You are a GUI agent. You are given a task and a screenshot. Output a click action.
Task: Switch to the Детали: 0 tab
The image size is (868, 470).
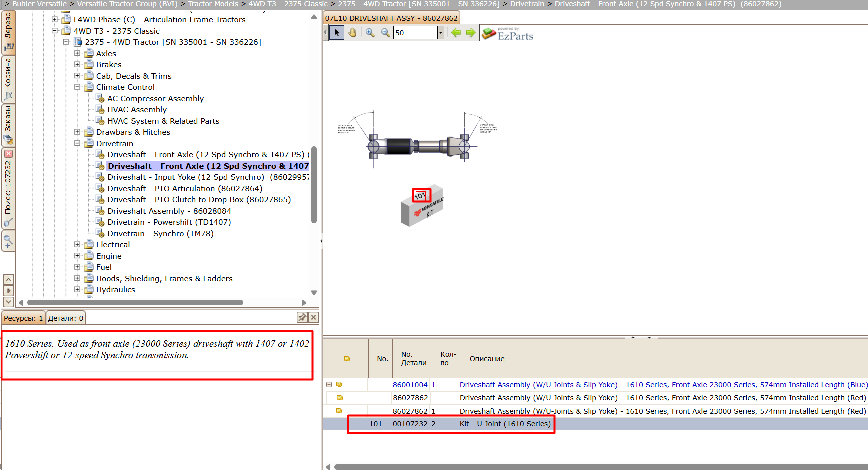point(66,318)
